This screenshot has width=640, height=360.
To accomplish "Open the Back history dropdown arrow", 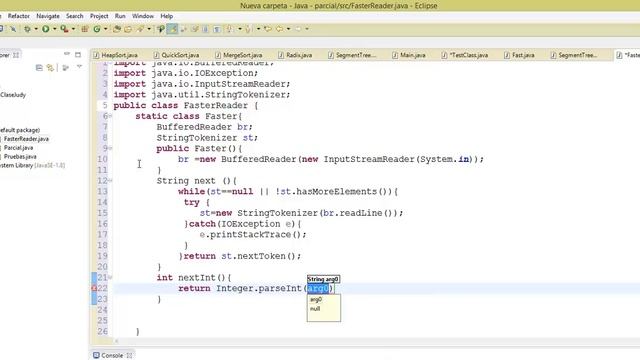I will click(288, 29).
